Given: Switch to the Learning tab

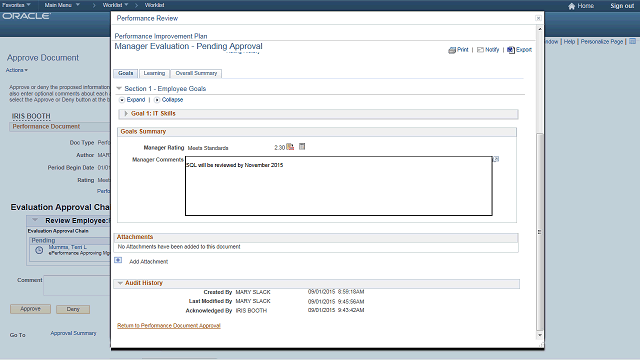Looking at the screenshot, I should click(x=154, y=73).
